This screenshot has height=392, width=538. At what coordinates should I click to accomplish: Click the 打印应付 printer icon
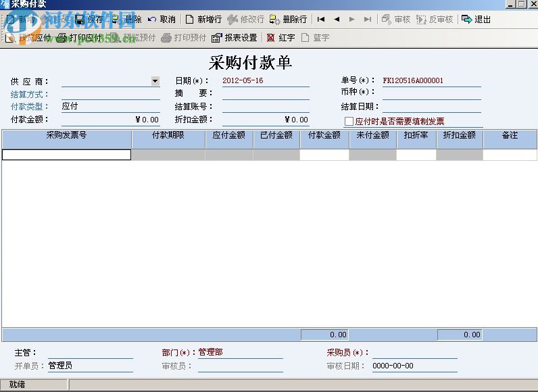click(x=62, y=37)
